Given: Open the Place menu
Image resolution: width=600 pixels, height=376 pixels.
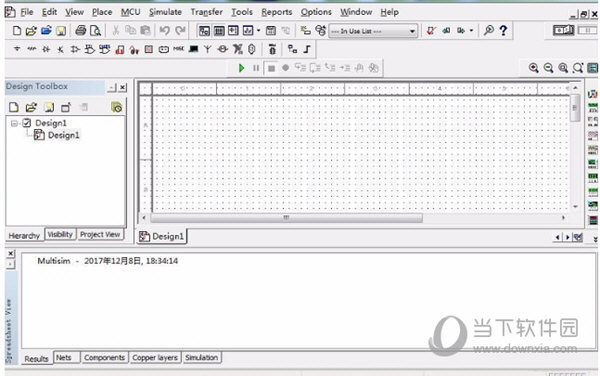Looking at the screenshot, I should (x=102, y=12).
